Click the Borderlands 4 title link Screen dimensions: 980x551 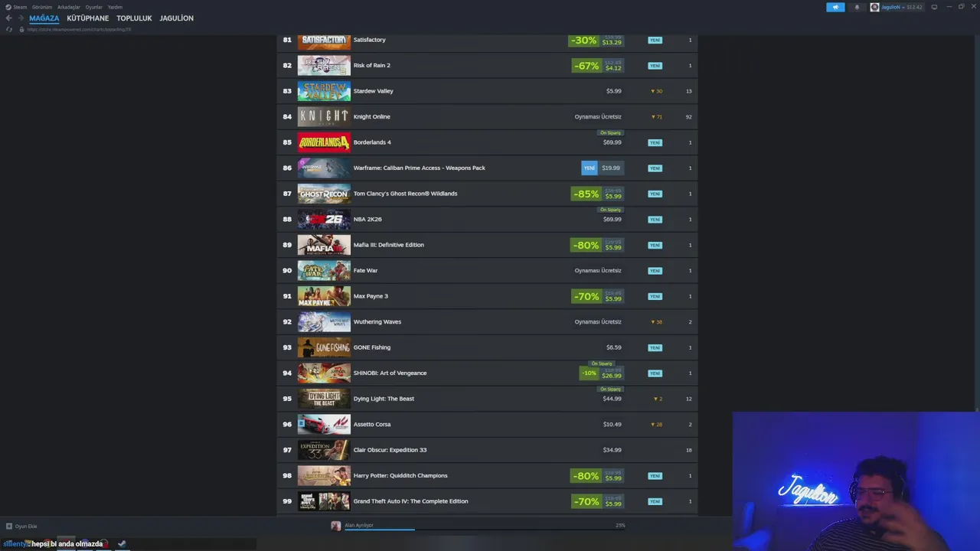(372, 142)
